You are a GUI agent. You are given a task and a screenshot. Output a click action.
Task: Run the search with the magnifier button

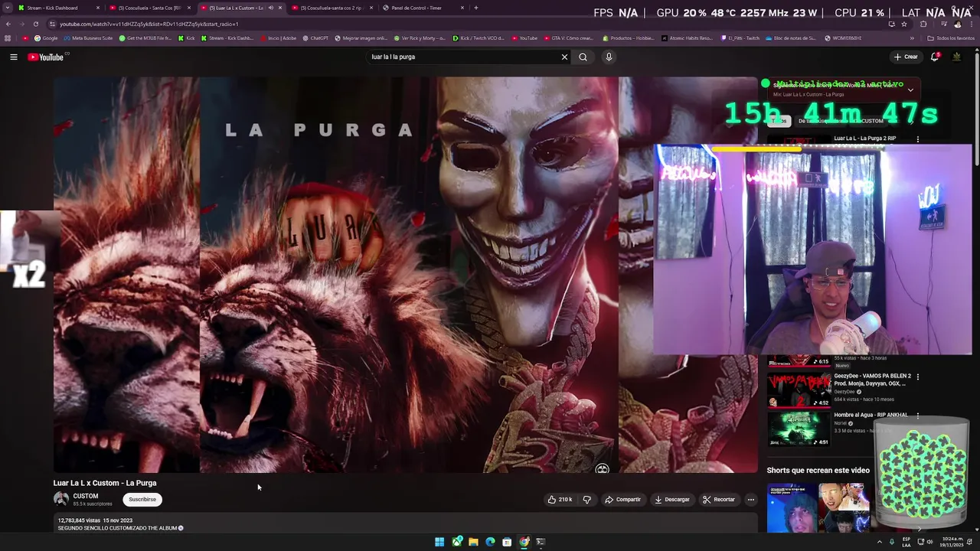[583, 57]
